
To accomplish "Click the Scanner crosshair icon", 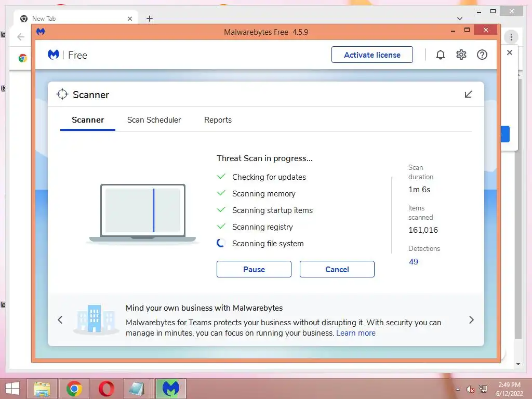I will tap(62, 95).
